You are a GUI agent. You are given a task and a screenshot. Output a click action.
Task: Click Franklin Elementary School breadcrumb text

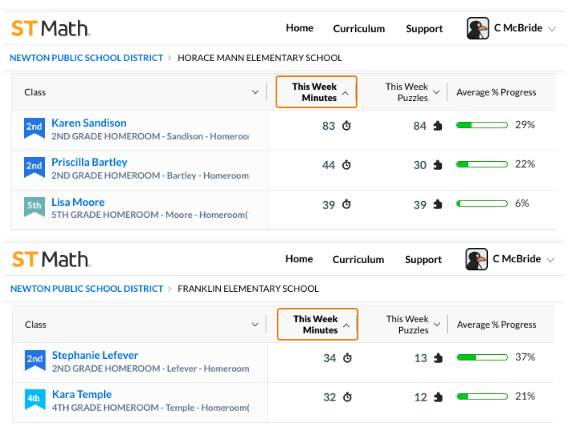click(248, 289)
